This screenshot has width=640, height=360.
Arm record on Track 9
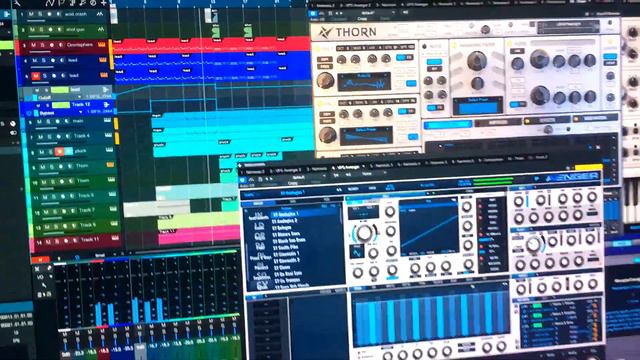click(65, 227)
